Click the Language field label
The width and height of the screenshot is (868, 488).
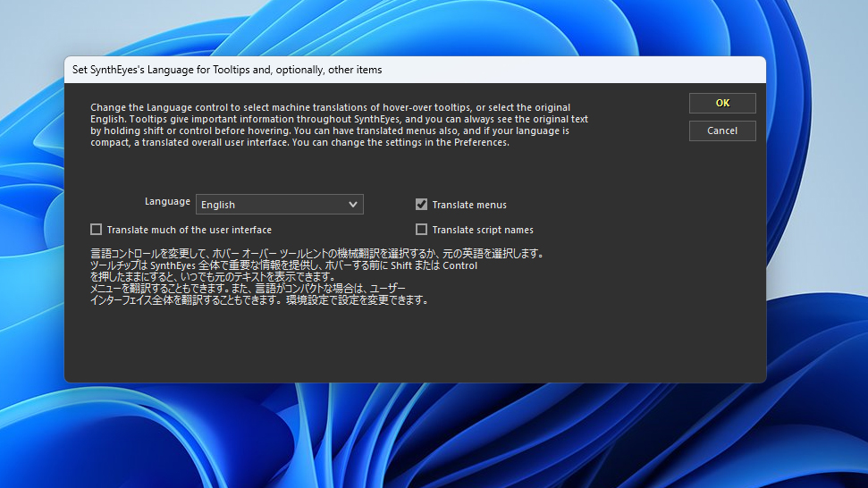(167, 201)
